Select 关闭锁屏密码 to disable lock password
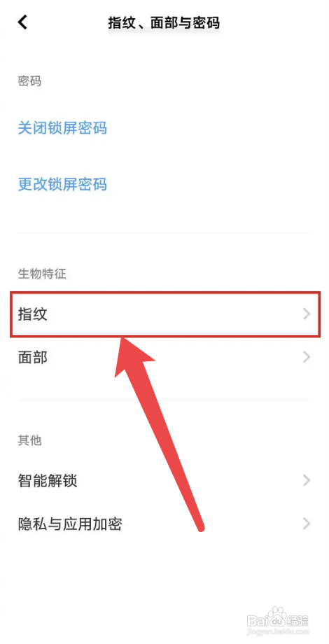 coord(62,128)
